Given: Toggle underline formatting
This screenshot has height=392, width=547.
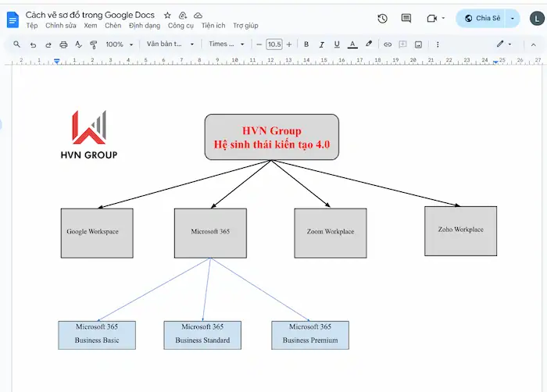Looking at the screenshot, I should coord(337,45).
